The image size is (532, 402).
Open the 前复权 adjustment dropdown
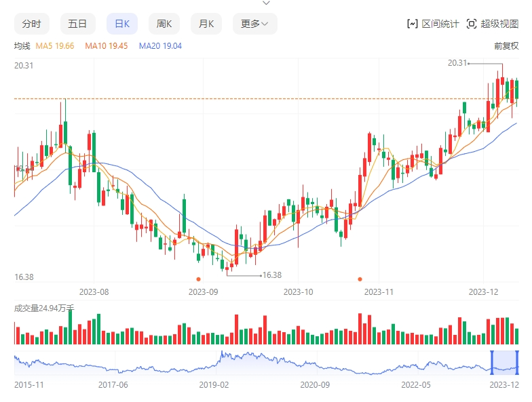[506, 46]
